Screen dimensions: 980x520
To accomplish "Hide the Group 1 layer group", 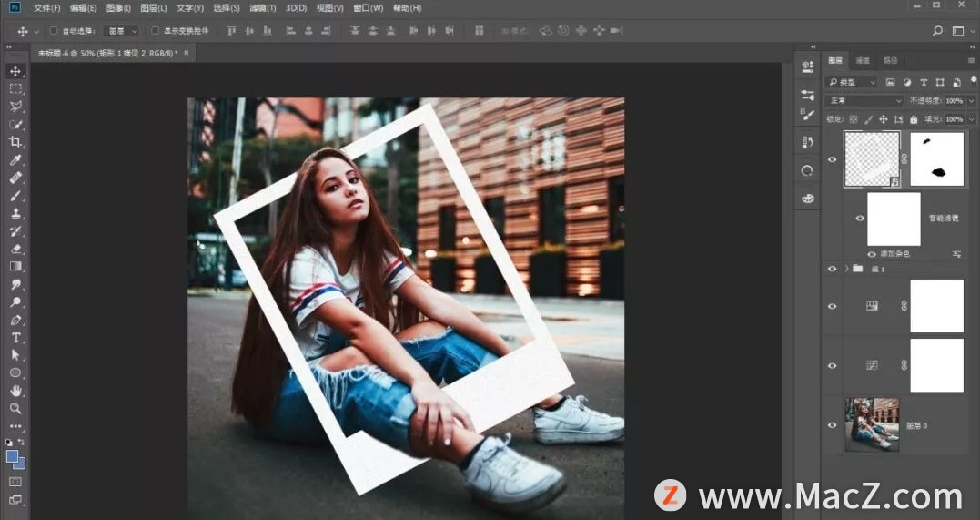I will coord(832,269).
